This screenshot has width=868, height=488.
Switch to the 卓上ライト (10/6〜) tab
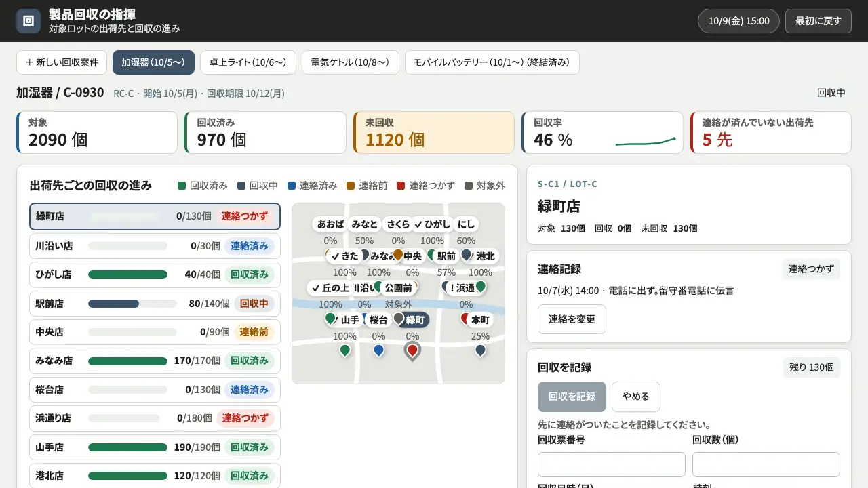[248, 62]
